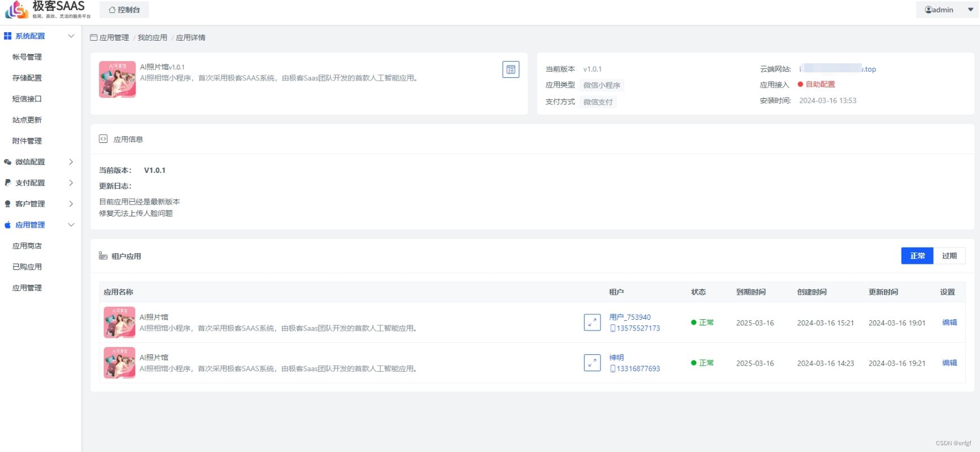Switch tenant list to 过期
Image resolution: width=980 pixels, height=452 pixels.
tap(949, 256)
